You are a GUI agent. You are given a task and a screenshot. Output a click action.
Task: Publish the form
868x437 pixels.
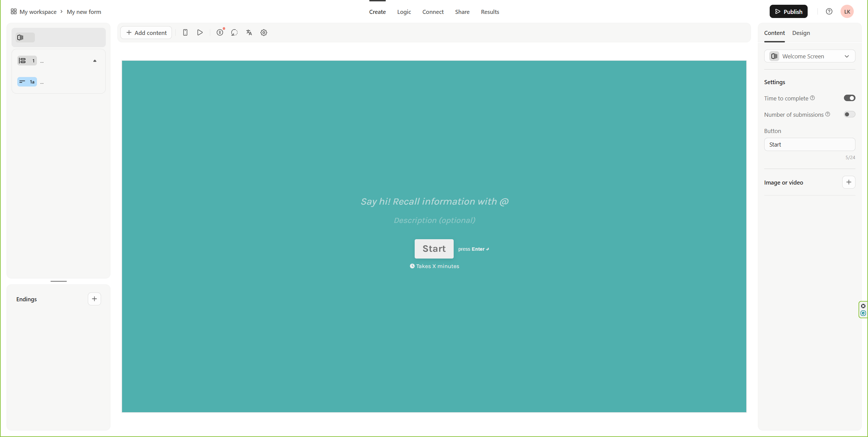(788, 12)
